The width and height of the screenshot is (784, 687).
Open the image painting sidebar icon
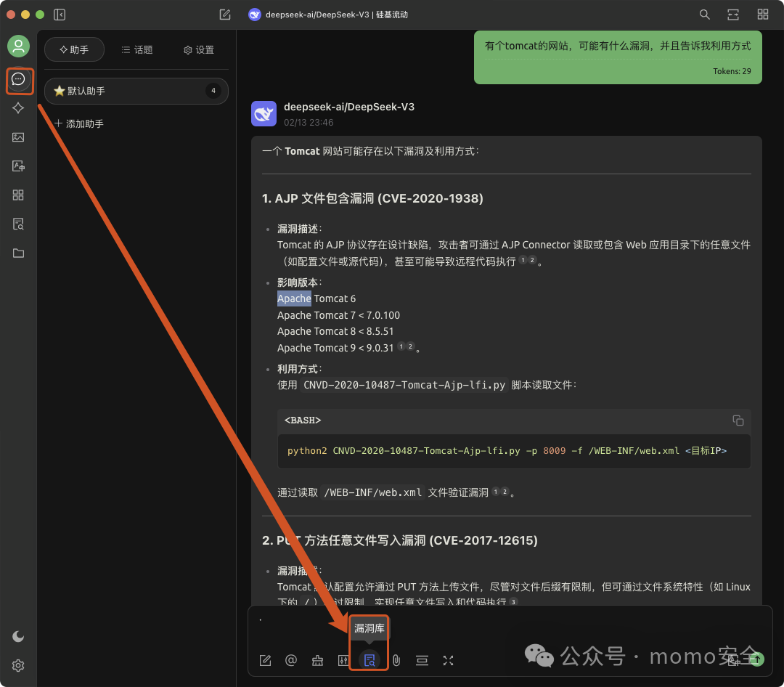(18, 137)
